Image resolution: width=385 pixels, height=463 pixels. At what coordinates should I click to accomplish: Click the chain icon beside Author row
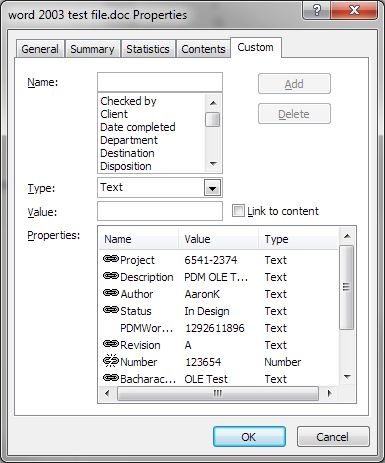click(111, 293)
